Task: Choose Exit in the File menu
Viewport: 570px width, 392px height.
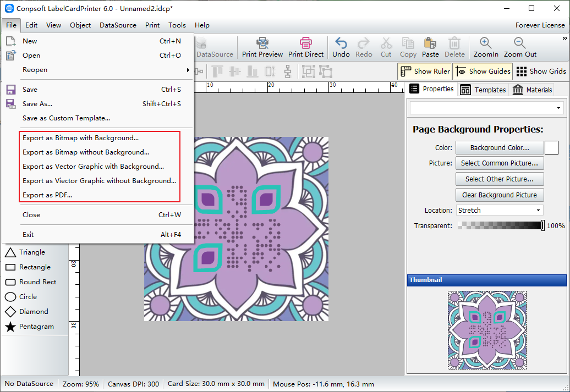Action: click(x=98, y=235)
